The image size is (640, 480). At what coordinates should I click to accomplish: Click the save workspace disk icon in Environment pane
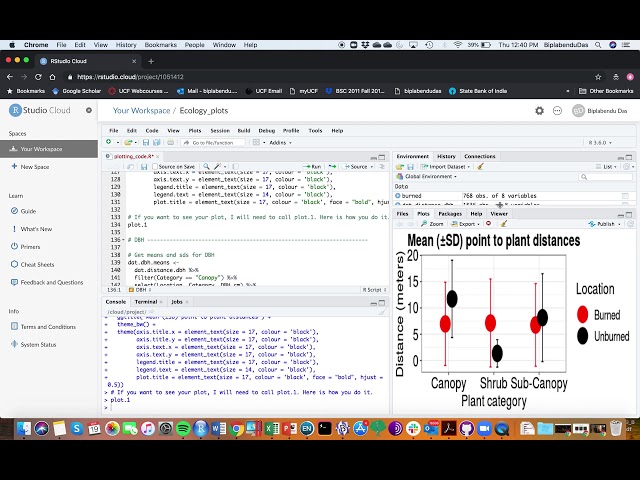411,167
